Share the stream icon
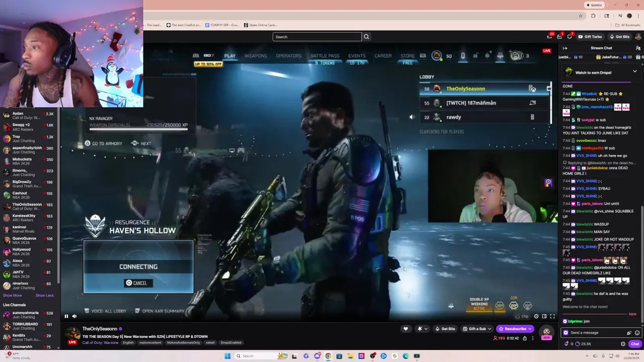644x362 pixels. click(525, 338)
